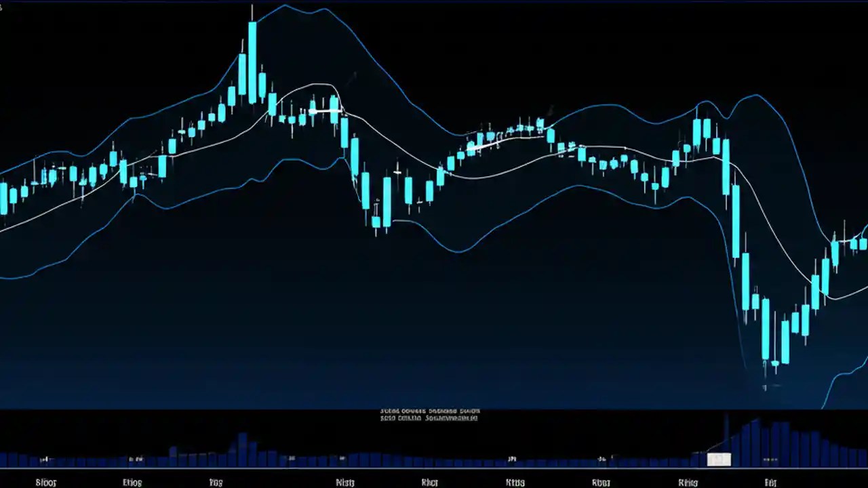Select the first date label on the time axis
The width and height of the screenshot is (868, 488).
45,482
